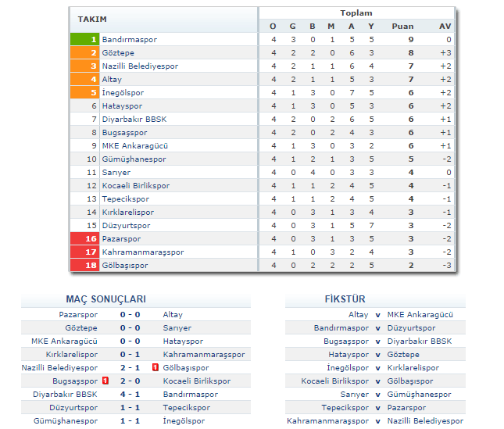Click the red card icon next to Bugsaşspor
Viewport: 504px width, 429px height.
(x=104, y=381)
